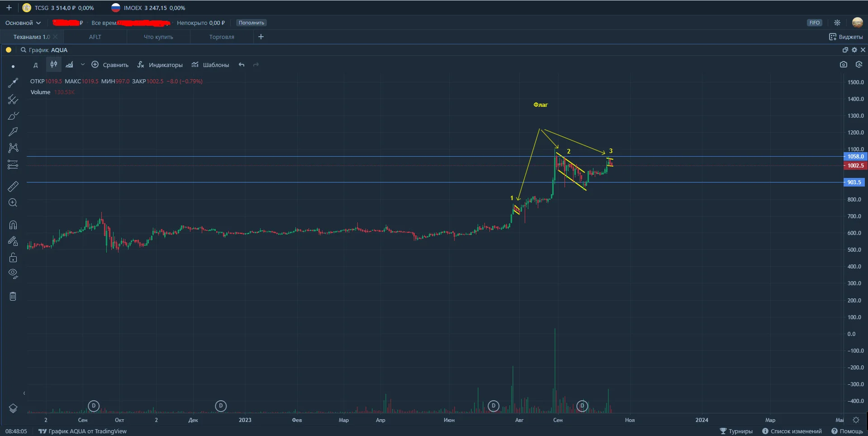This screenshot has width=868, height=436.
Task: Open the Д timeframe selector
Action: (36, 65)
